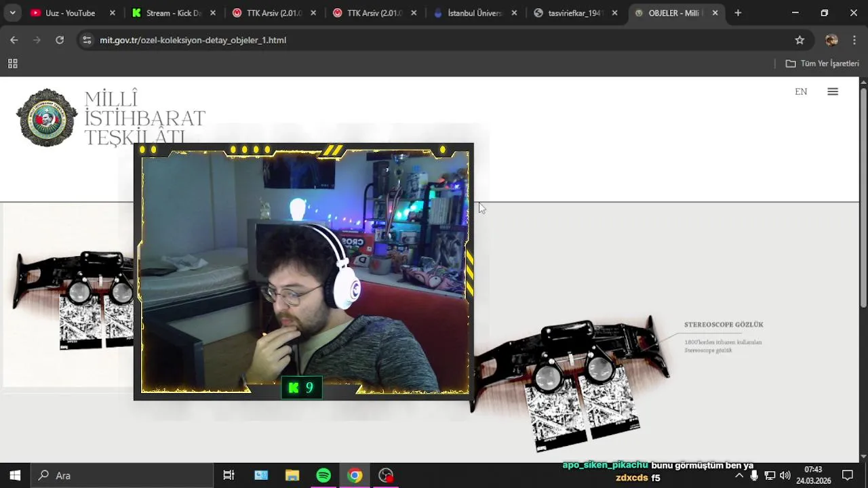Screen dimensions: 868x488
Task: Open the İstanbul Üniversitesi tab
Action: [x=475, y=13]
